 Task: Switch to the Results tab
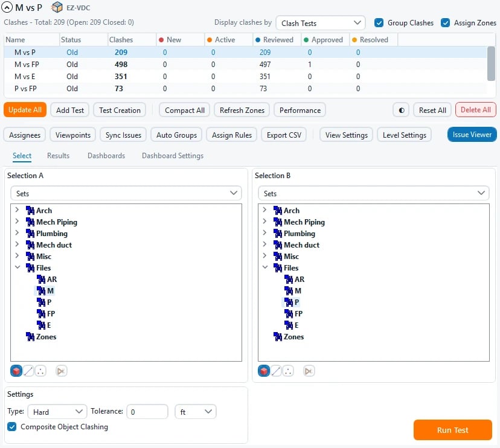click(x=58, y=156)
